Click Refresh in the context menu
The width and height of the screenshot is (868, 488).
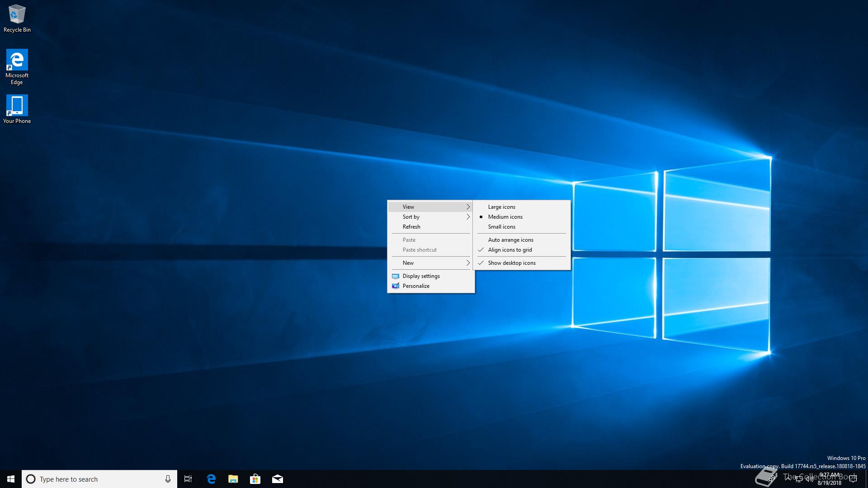(x=411, y=227)
